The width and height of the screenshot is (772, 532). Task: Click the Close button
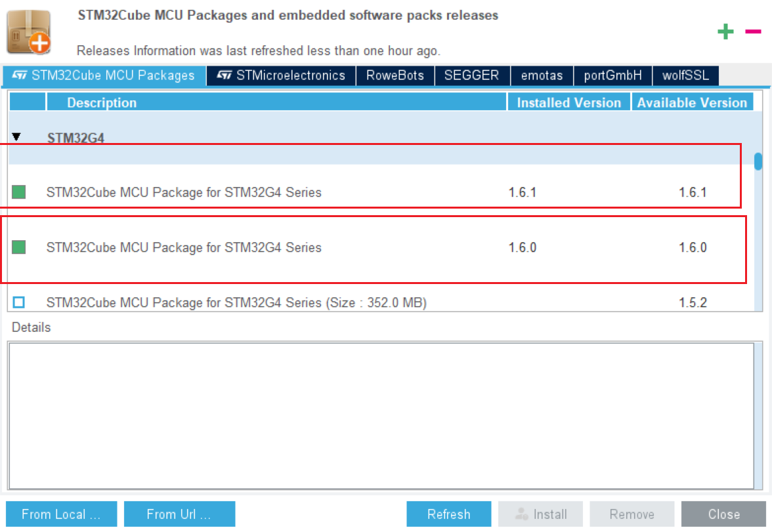tap(723, 514)
